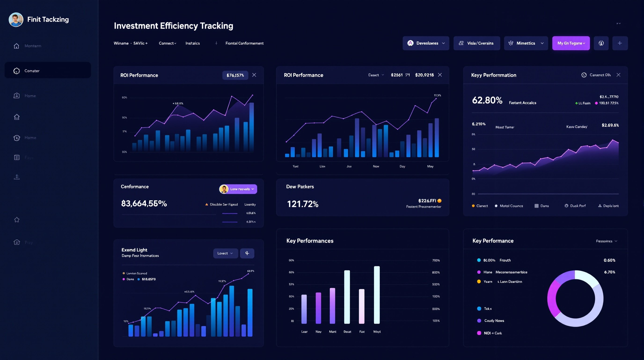
Task: Click the profile avatar beside Finit Tackzing
Action: point(16,19)
